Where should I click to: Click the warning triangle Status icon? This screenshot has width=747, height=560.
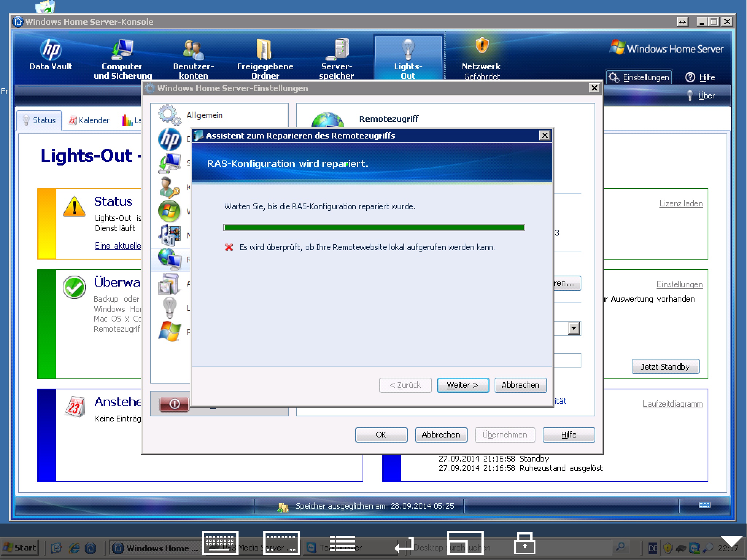click(x=74, y=207)
